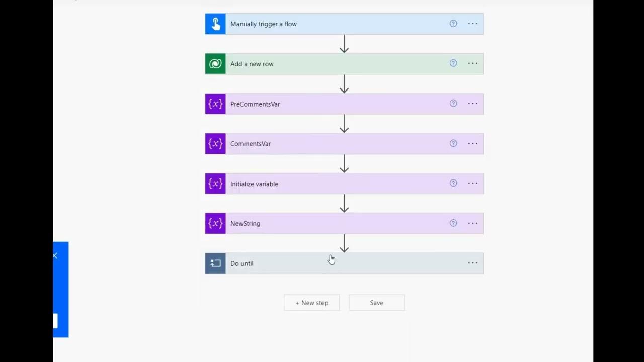Viewport: 644px width, 362px height.
Task: Open the ellipsis menu for PreCommentsVar
Action: point(472,104)
